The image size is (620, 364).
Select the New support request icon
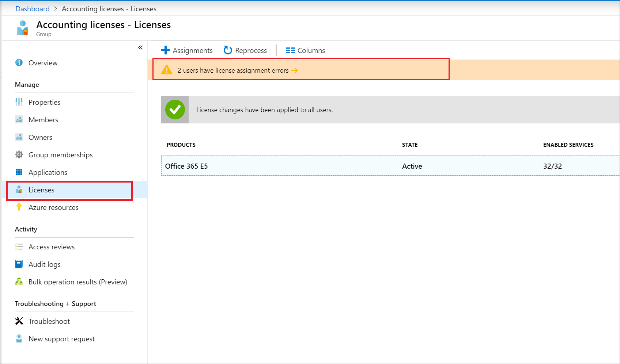point(19,338)
